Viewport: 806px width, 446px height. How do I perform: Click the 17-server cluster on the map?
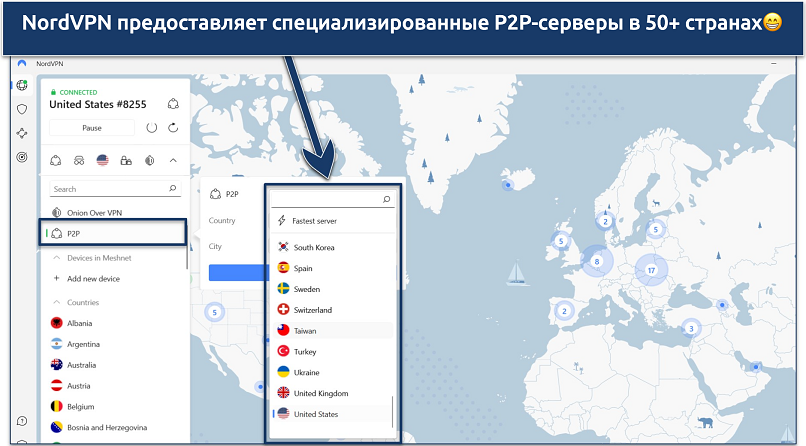click(651, 270)
